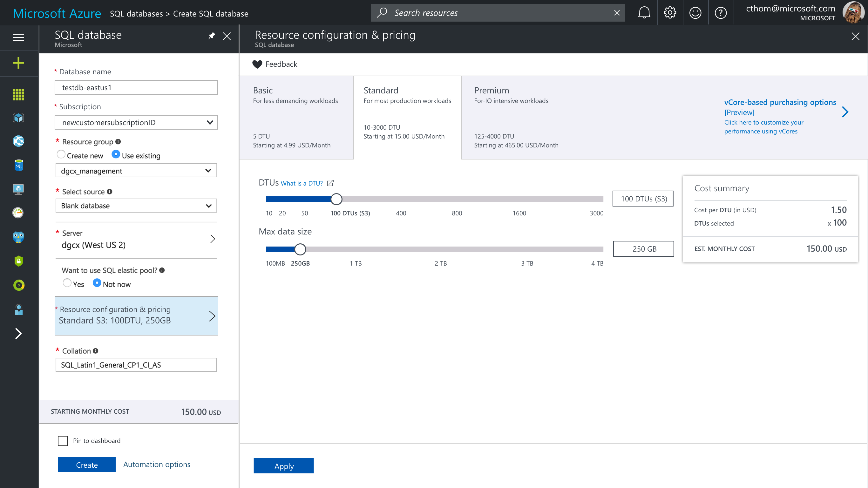Open the blue owl advisor icon
Image resolution: width=868 pixels, height=488 pixels.
coord(18,237)
